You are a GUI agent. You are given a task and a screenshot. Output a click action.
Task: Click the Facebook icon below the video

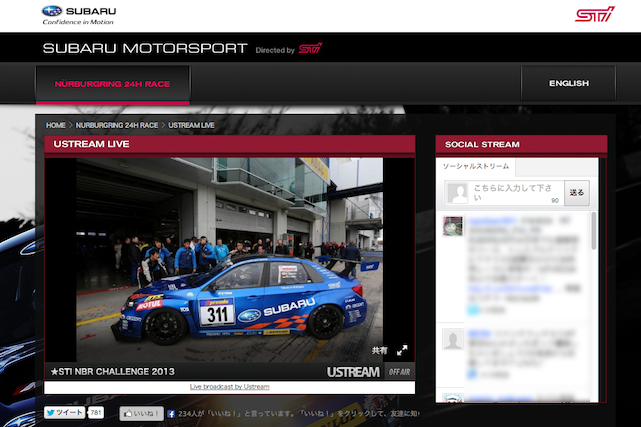point(172,412)
